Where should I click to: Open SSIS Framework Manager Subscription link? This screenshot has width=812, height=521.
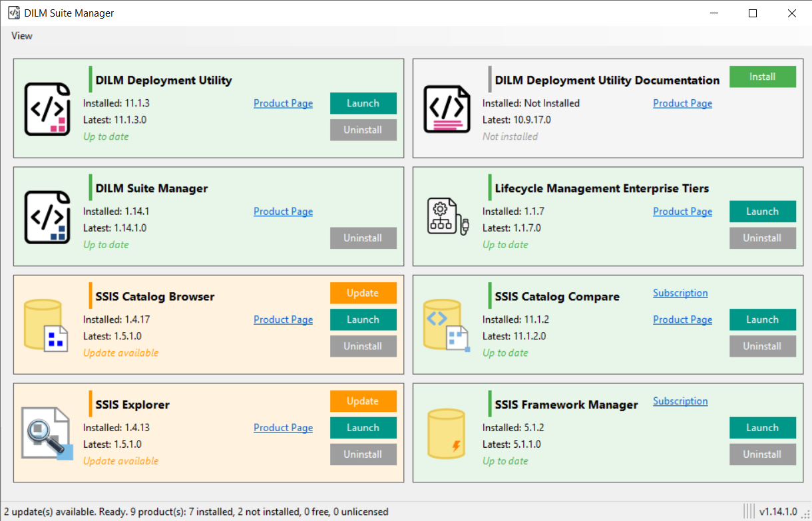tap(680, 401)
